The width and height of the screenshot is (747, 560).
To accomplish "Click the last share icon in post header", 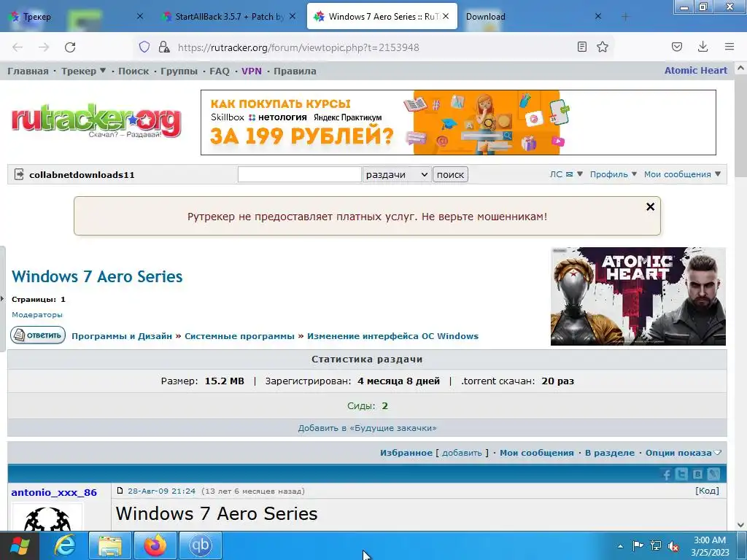I will click(x=713, y=474).
